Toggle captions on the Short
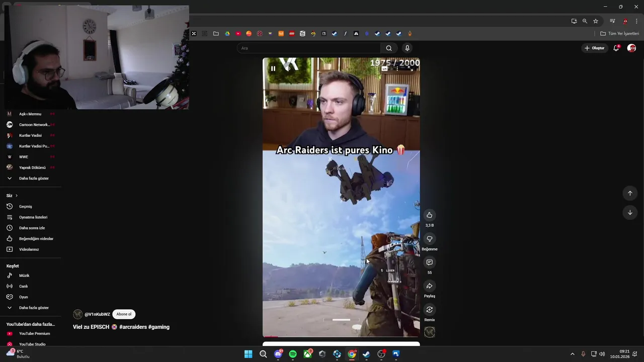 click(384, 69)
